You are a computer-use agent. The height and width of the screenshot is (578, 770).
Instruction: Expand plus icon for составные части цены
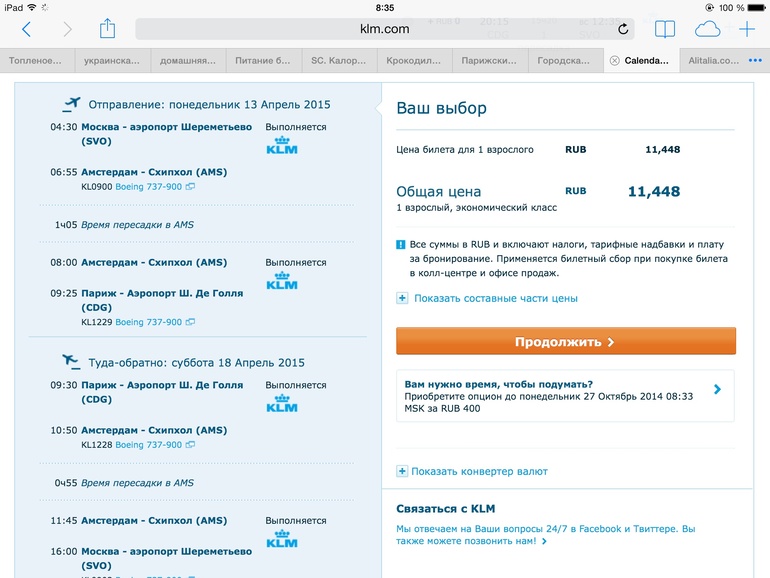[x=402, y=298]
